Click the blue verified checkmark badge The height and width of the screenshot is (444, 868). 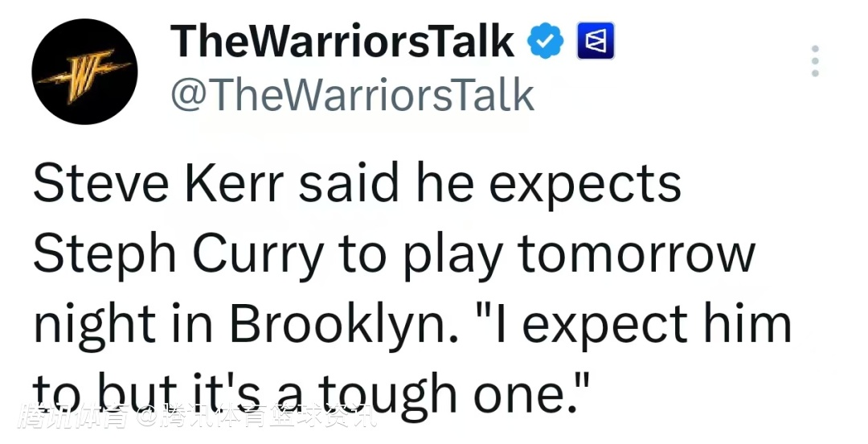coord(544,41)
